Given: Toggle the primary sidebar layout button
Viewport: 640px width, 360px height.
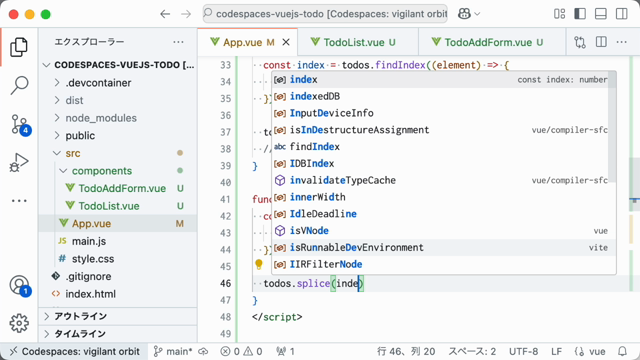Looking at the screenshot, I should pos(580,14).
